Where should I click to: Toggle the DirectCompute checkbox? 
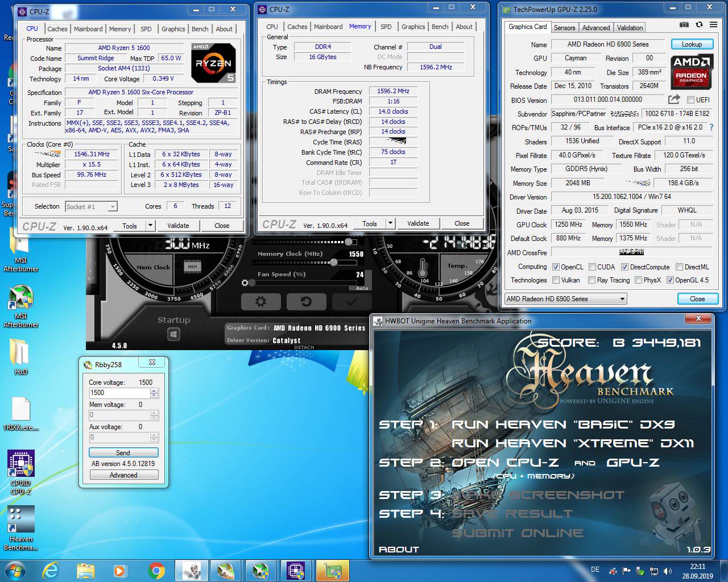click(x=624, y=267)
